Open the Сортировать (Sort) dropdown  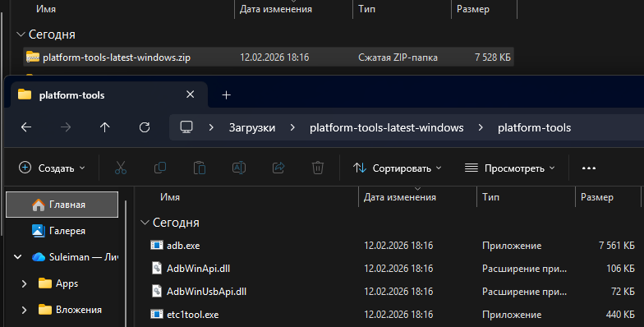[x=398, y=168]
